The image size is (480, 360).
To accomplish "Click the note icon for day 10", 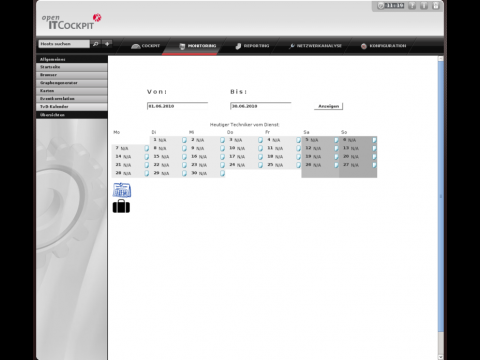I will click(x=260, y=148).
